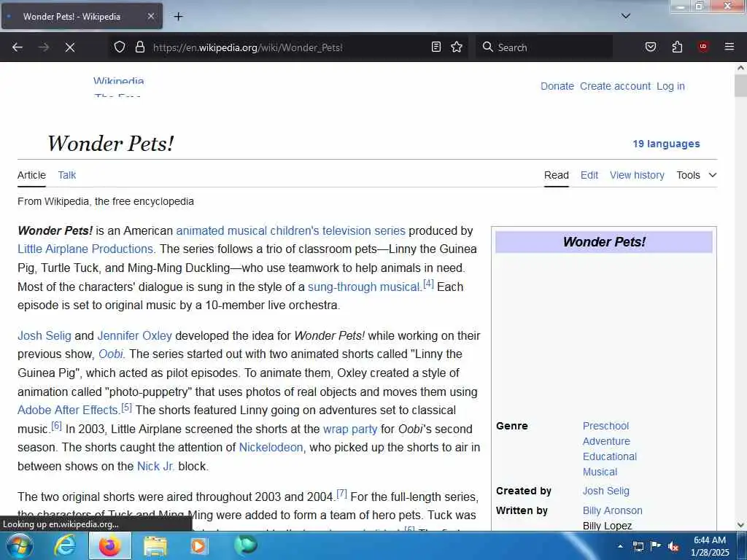Expand the Tools dropdown

click(697, 175)
